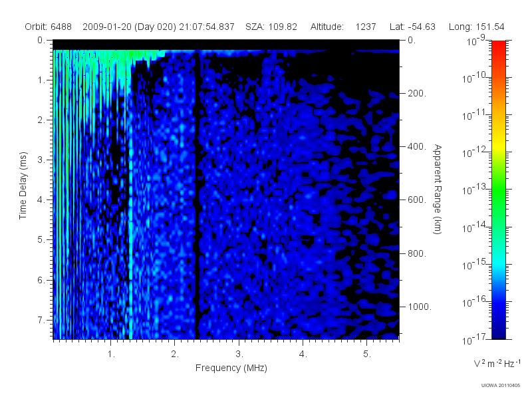Click the UIOWA 20110405 credit text
Viewport: 532px width, 399px height.
[501, 386]
